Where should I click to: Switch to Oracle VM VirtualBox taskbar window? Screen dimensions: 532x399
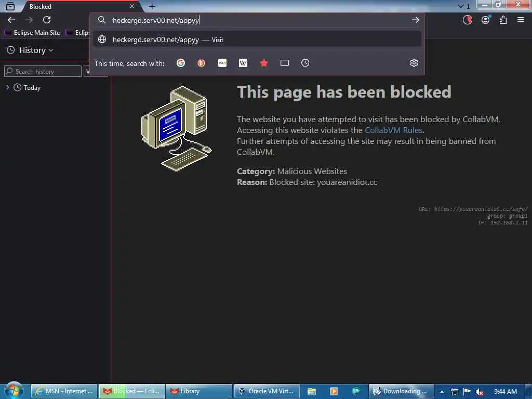click(267, 391)
